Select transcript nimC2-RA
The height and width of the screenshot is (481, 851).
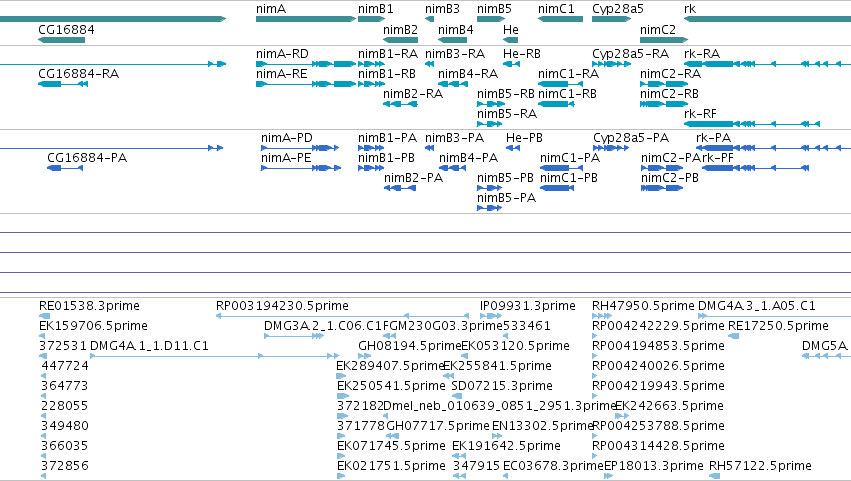pyautogui.click(x=664, y=84)
